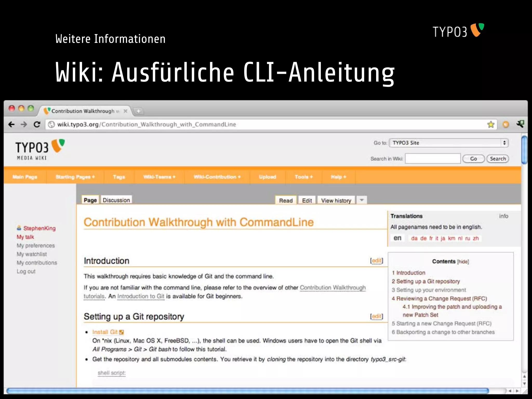Jump to 4.1 Improving the patch section
The height and width of the screenshot is (399, 532).
tap(452, 311)
